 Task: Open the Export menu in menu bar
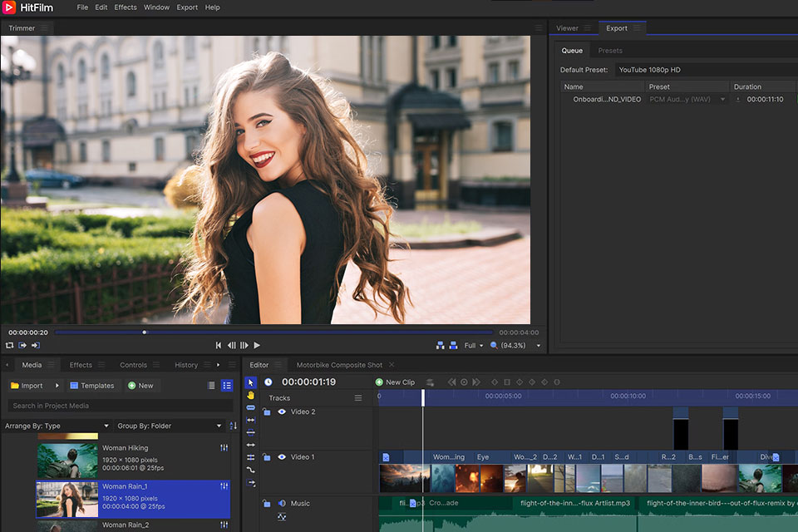coord(187,7)
